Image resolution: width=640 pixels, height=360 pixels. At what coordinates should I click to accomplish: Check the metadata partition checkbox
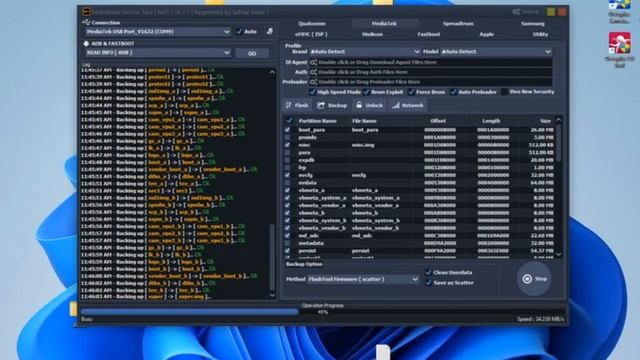[287, 243]
